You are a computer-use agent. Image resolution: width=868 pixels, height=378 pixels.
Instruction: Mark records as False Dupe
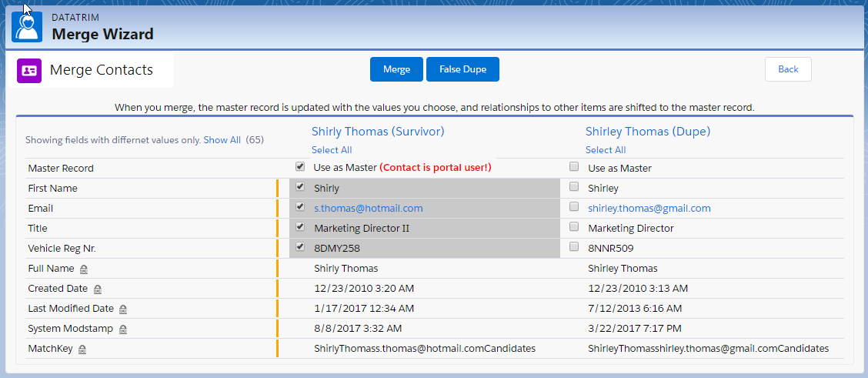click(x=462, y=69)
